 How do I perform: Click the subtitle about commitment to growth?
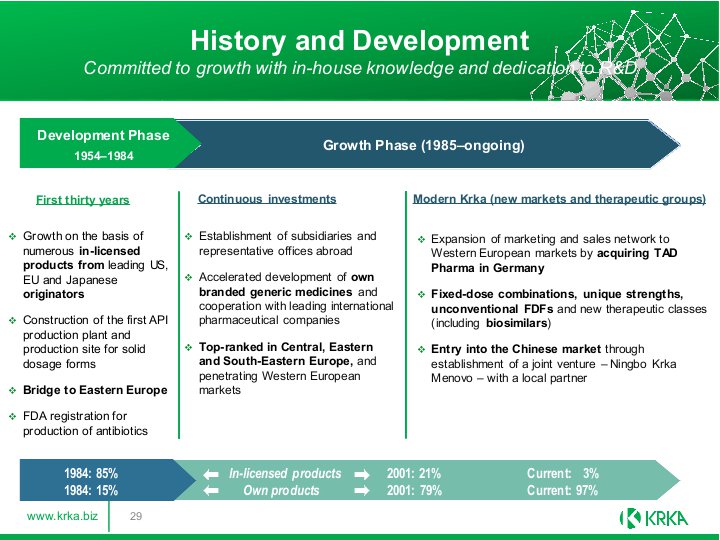pyautogui.click(x=360, y=68)
